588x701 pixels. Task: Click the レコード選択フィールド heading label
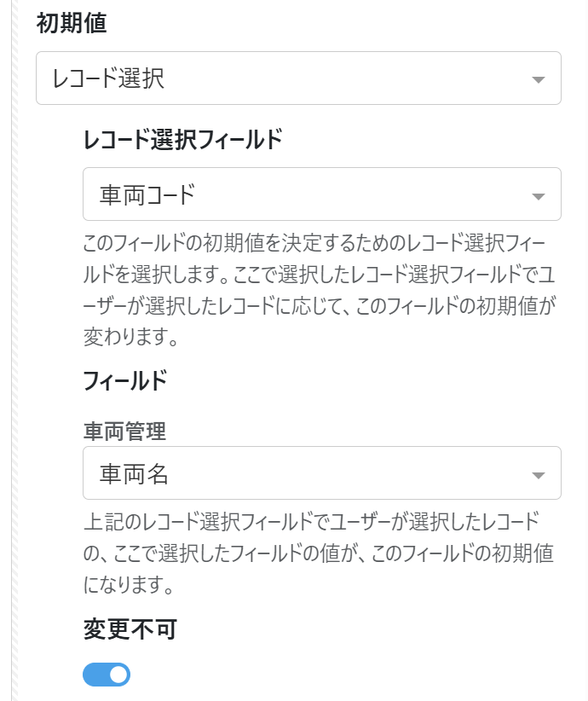tap(182, 140)
